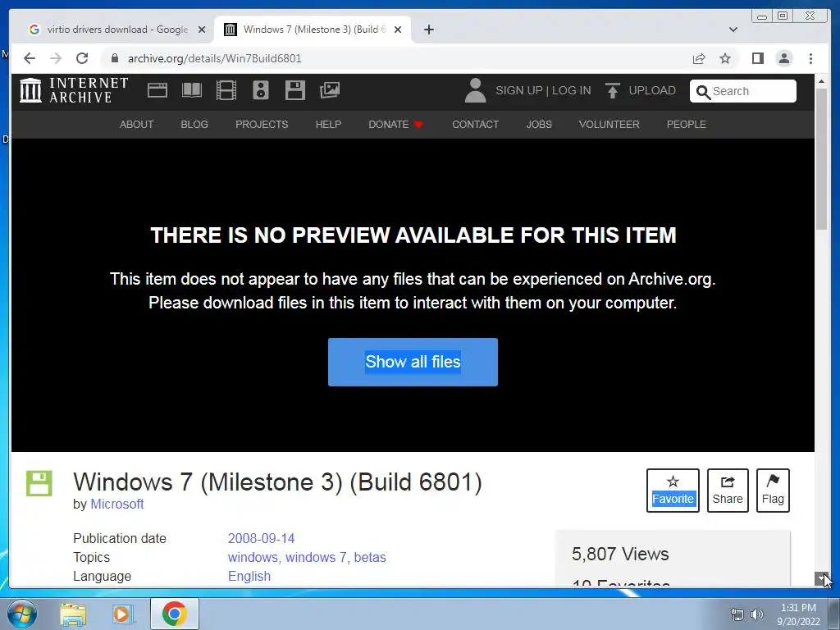Click the taskbar clock showing 1:31 PM
Screen dimensions: 840x630
pyautogui.click(x=798, y=614)
